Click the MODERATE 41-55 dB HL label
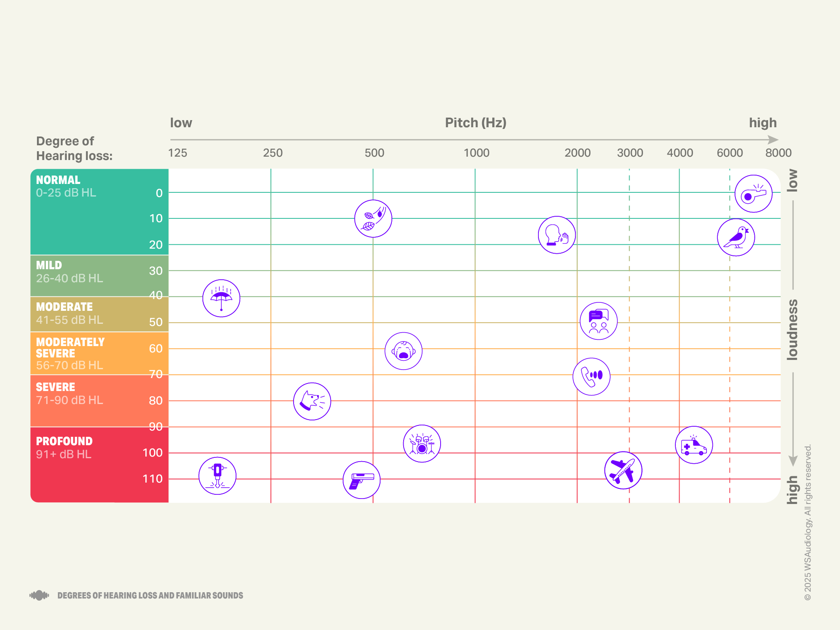840x630 pixels. (65, 313)
